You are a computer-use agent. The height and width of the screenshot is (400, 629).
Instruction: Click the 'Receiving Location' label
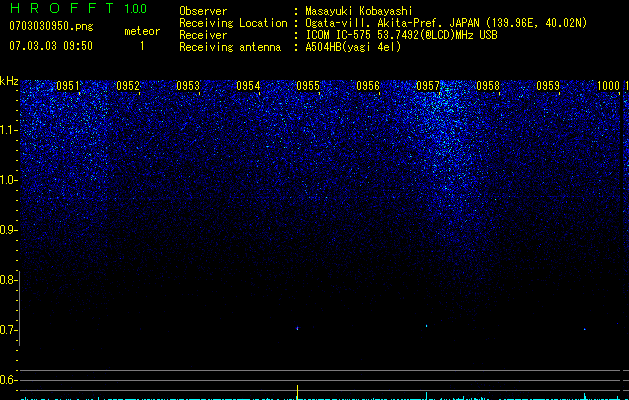point(233,23)
